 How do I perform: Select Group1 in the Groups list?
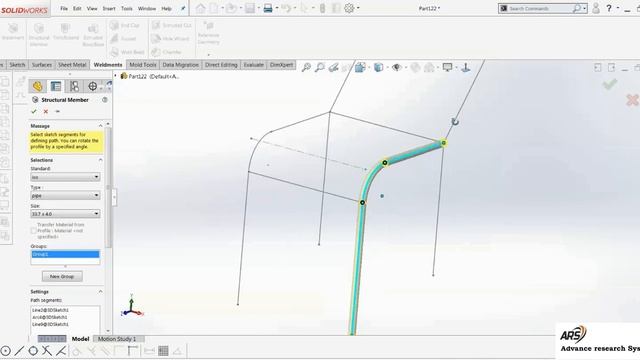coord(65,254)
